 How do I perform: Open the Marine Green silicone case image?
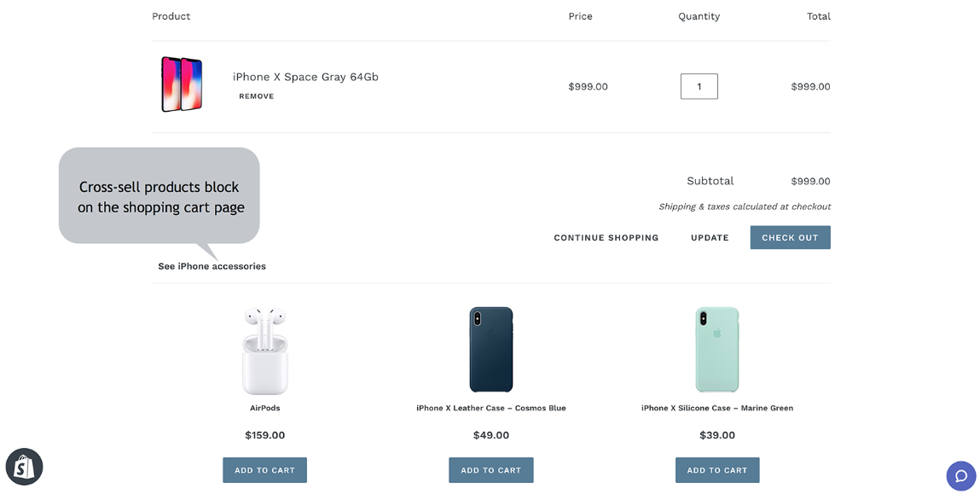point(717,350)
